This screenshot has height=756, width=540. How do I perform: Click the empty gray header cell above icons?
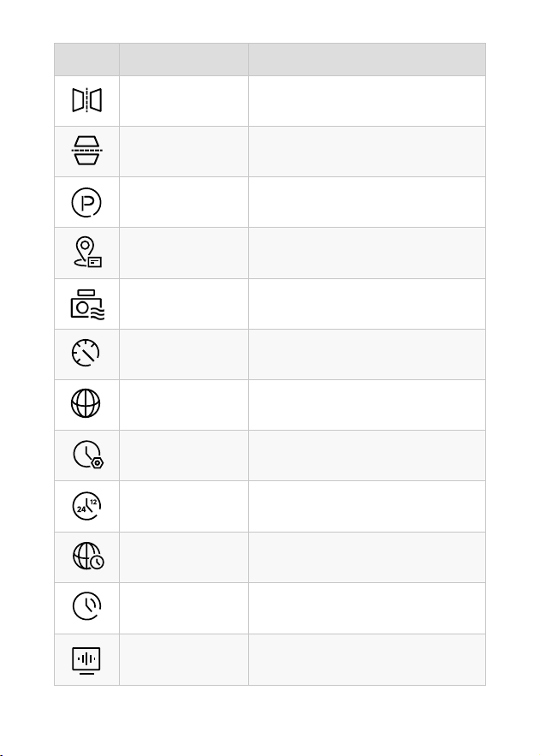[86, 59]
